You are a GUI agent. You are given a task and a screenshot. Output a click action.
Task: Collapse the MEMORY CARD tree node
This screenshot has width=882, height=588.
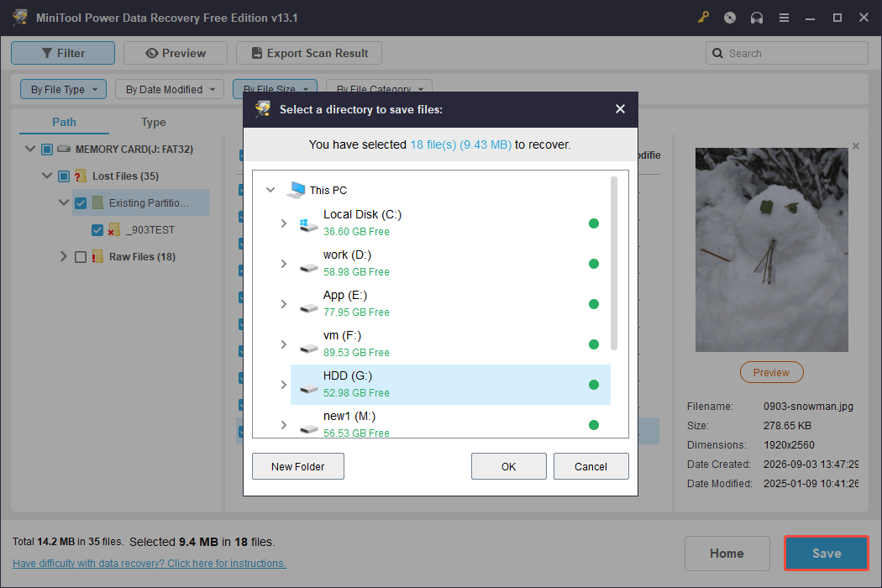click(29, 149)
